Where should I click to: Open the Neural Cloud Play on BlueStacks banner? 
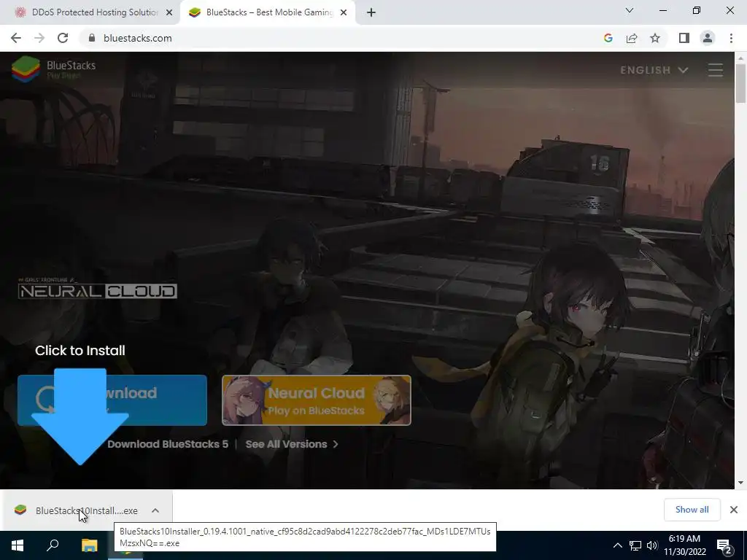(317, 400)
